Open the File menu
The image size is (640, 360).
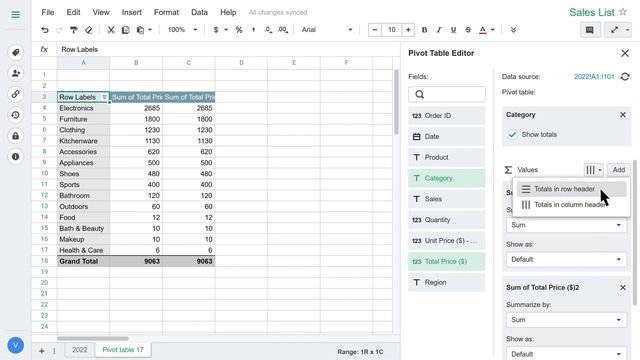pos(48,12)
